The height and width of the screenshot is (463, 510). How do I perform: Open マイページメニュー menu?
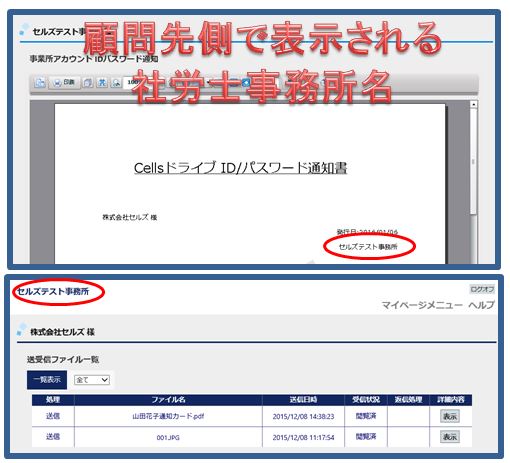click(422, 305)
